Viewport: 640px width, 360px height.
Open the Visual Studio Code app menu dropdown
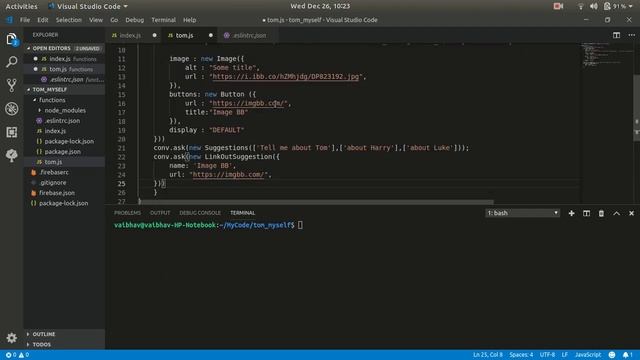[x=88, y=6]
